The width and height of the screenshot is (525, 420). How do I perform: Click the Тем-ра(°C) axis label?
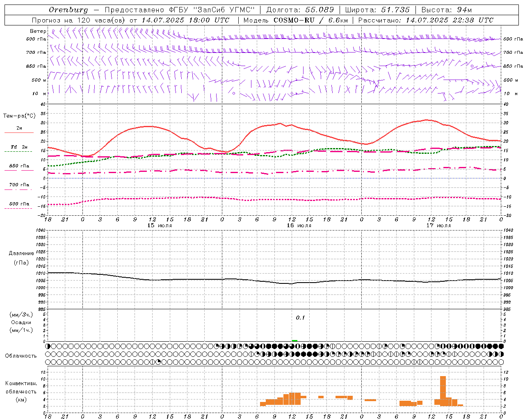pyautogui.click(x=19, y=116)
